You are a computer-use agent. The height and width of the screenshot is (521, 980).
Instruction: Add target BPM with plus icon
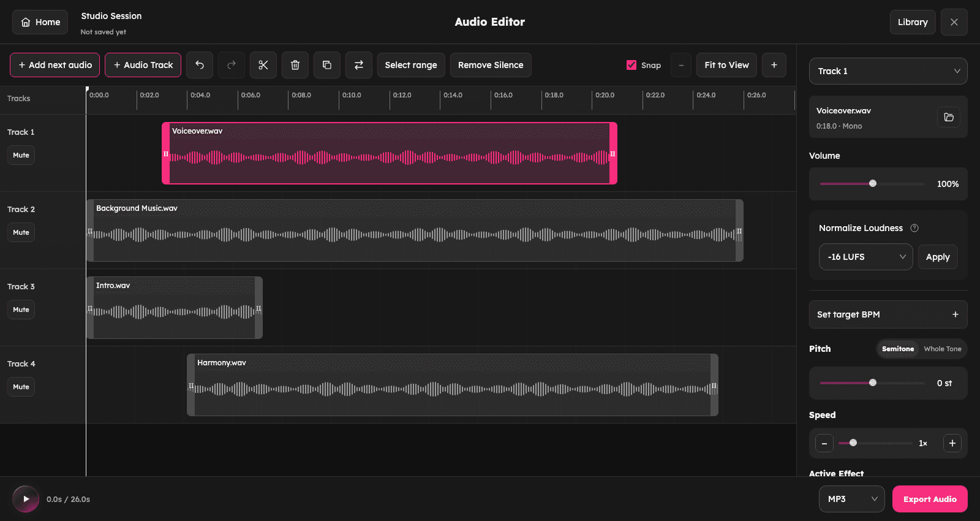tap(955, 314)
